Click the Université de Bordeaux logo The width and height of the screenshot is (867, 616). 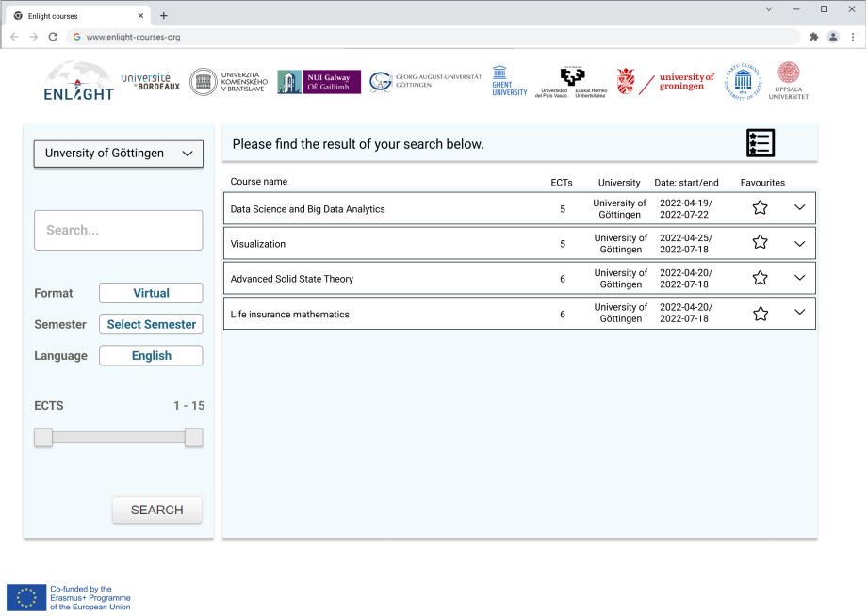coord(150,82)
